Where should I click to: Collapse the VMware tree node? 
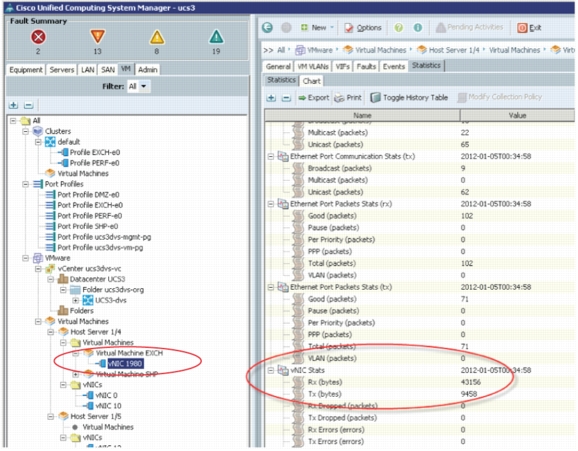(25, 258)
